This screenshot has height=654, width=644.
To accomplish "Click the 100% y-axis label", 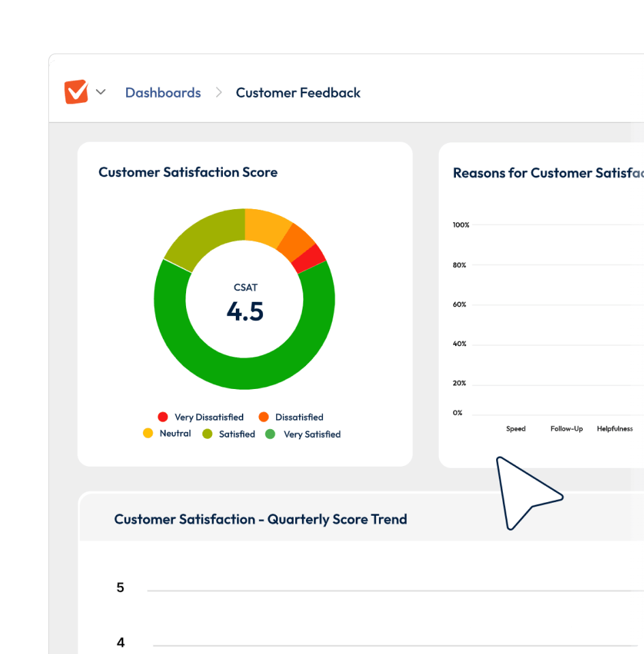I will coord(461,225).
